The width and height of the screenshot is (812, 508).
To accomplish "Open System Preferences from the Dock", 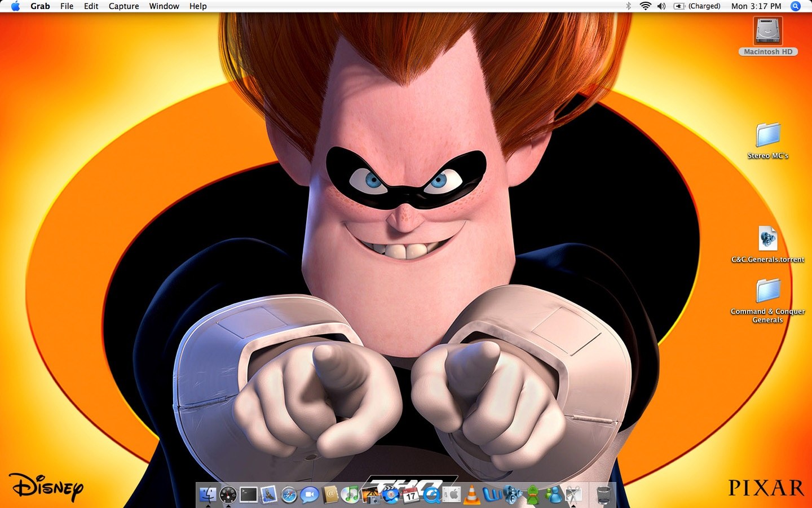I will pos(452,495).
